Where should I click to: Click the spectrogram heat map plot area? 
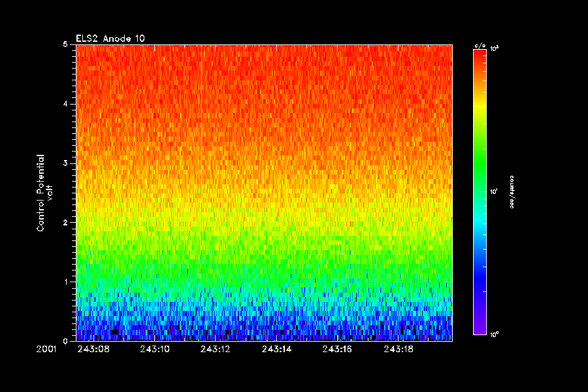265,193
